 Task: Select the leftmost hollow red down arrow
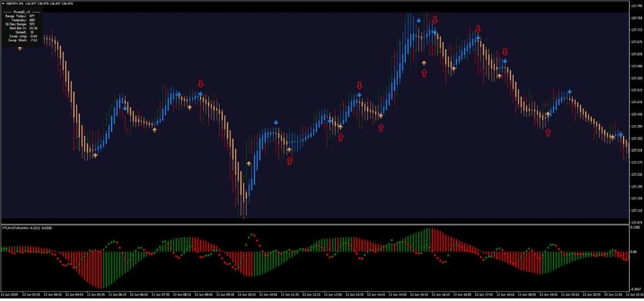click(x=200, y=84)
